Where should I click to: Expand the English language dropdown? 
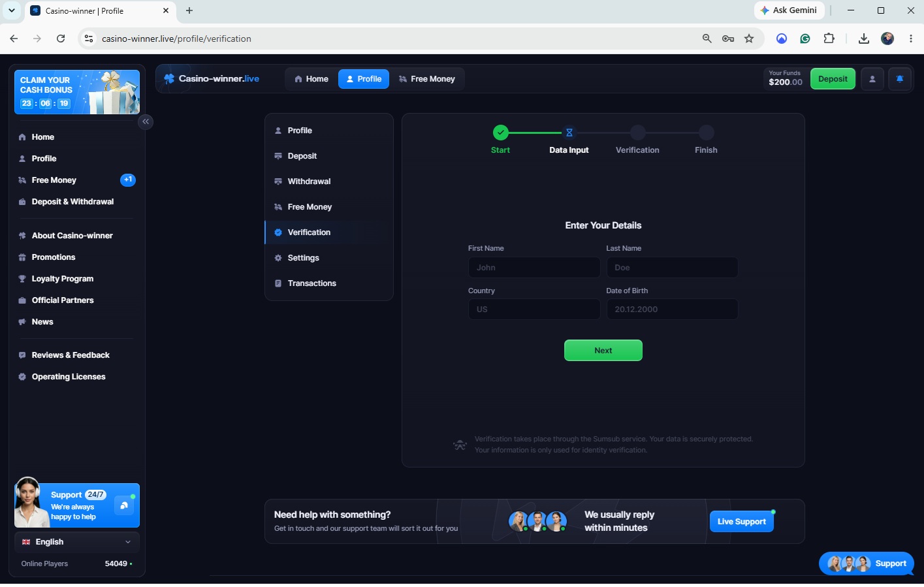point(77,542)
